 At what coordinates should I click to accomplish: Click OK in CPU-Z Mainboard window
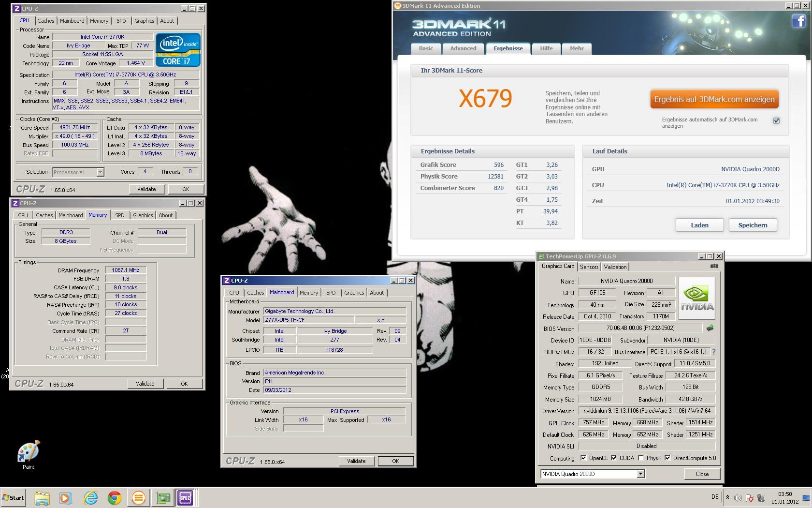pos(395,461)
